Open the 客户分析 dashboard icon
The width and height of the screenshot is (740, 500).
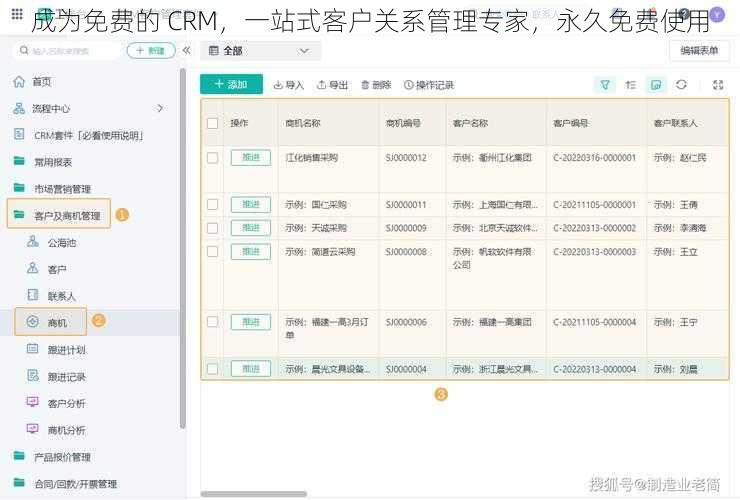33,402
